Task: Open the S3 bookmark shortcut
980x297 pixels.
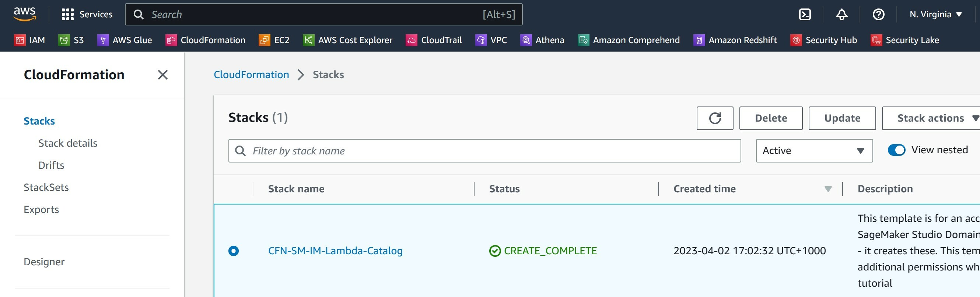Action: (71, 40)
